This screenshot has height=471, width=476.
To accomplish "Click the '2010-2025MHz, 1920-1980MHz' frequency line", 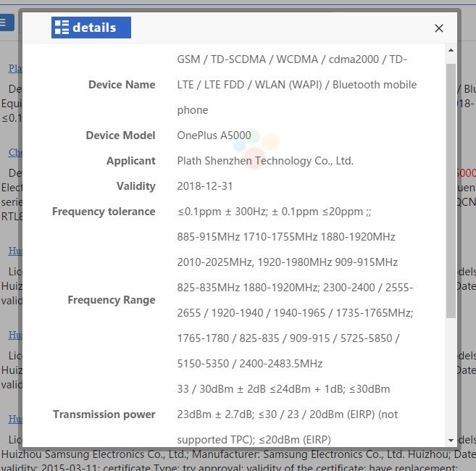I will [287, 262].
